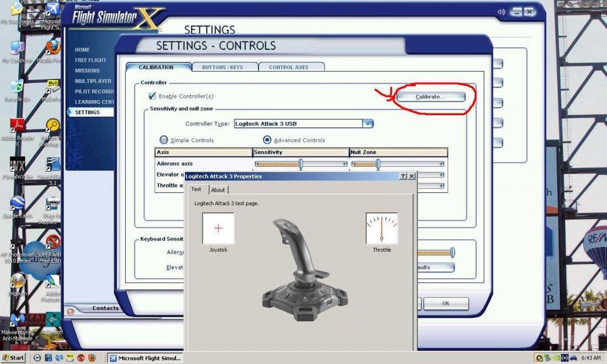Click the Throttle gauge indicator
The width and height of the screenshot is (607, 364).
pyautogui.click(x=382, y=228)
